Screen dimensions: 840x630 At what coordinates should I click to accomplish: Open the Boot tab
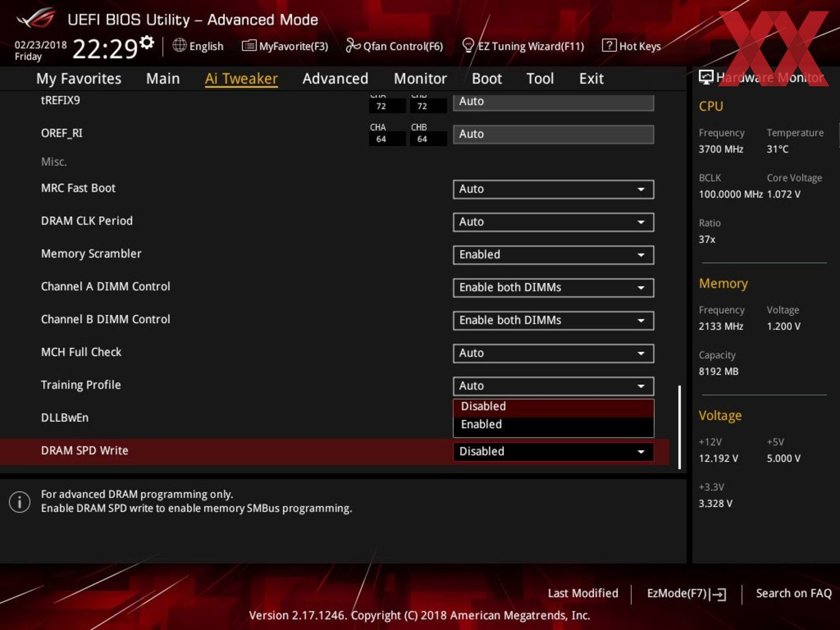coord(487,78)
